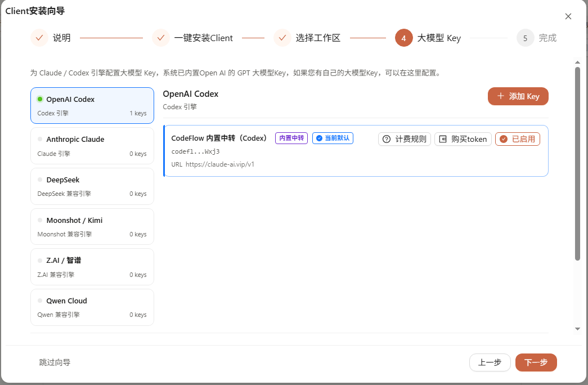Click the 说明 step label

point(61,38)
